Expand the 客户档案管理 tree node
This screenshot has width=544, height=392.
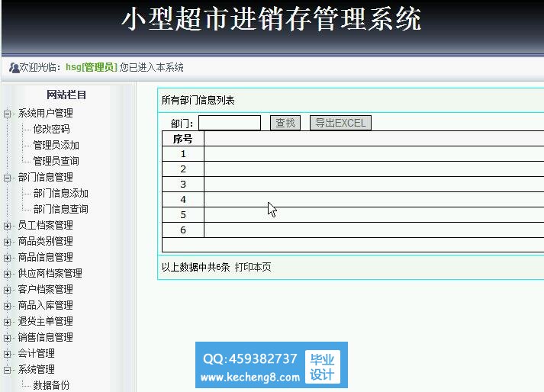pyautogui.click(x=7, y=290)
